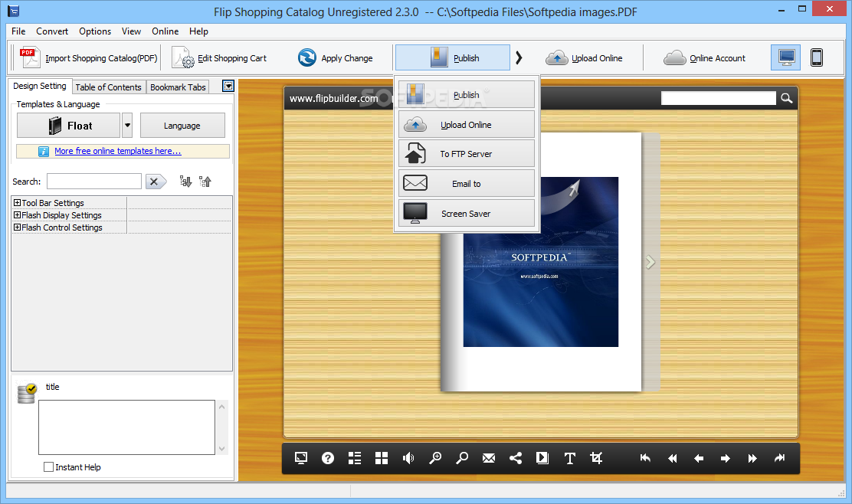Image resolution: width=852 pixels, height=504 pixels.
Task: Switch to Table of Contents tab
Action: (x=108, y=87)
